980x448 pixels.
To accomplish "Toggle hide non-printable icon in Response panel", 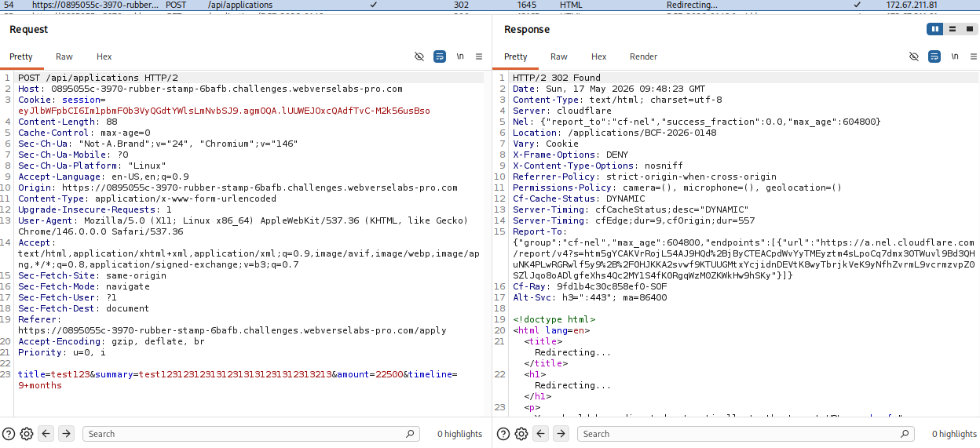I will tap(914, 56).
